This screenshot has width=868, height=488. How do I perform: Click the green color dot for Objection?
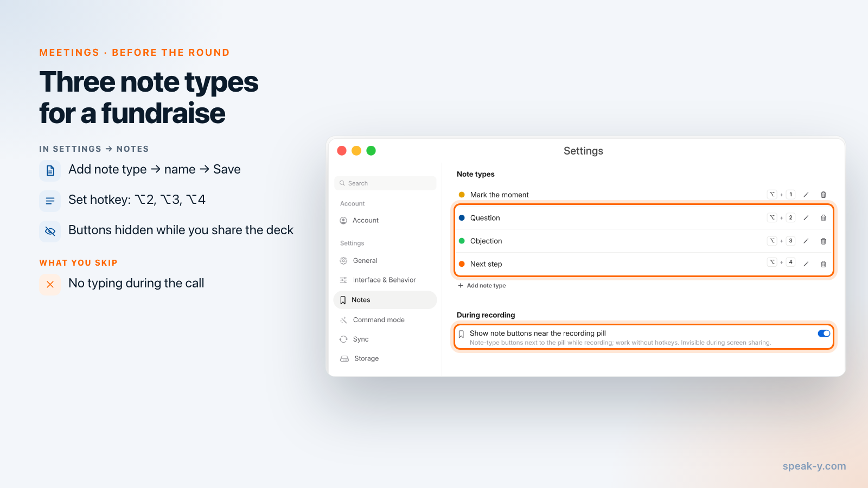tap(462, 241)
